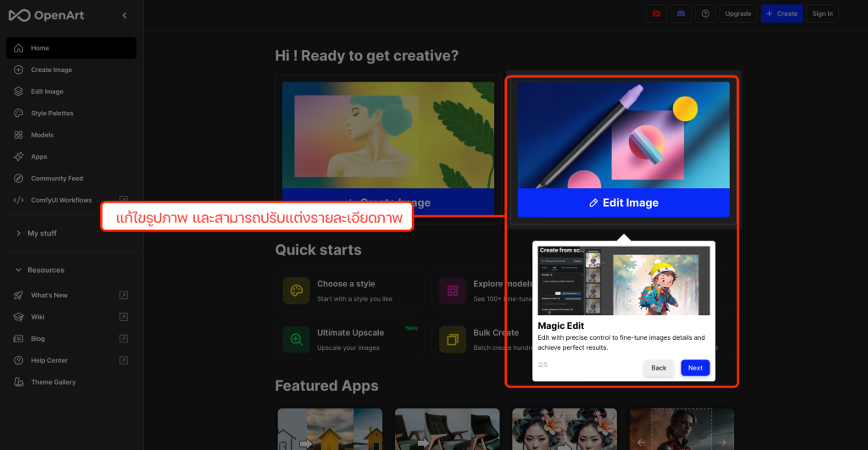The image size is (868, 450).
Task: Click the help question mark icon
Action: pos(705,14)
